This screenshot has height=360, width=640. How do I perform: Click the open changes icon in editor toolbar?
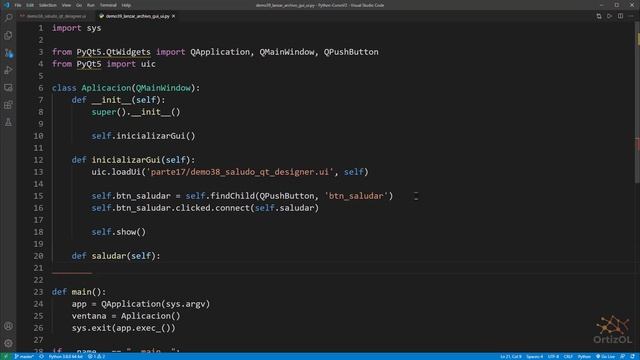coord(599,16)
